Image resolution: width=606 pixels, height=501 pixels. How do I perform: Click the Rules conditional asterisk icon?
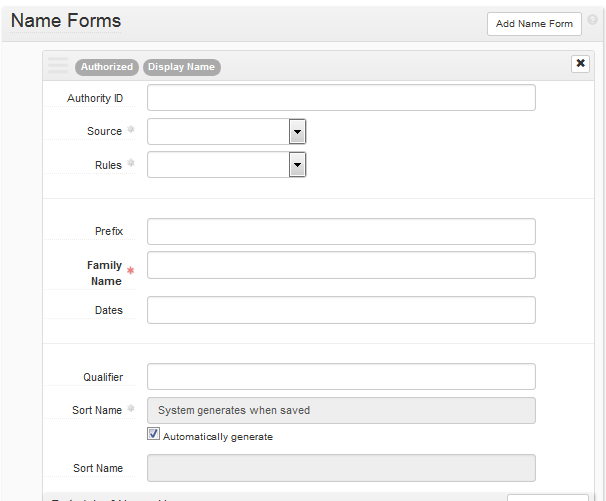[x=131, y=163]
